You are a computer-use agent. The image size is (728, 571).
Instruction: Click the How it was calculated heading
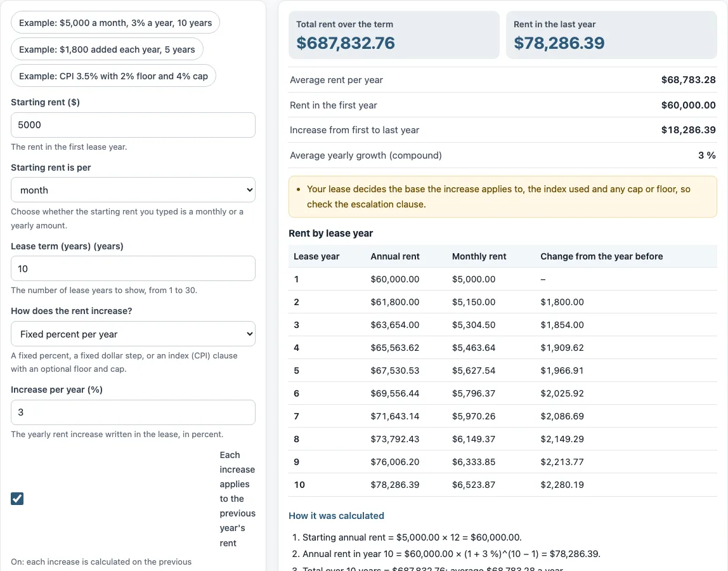[x=336, y=516]
